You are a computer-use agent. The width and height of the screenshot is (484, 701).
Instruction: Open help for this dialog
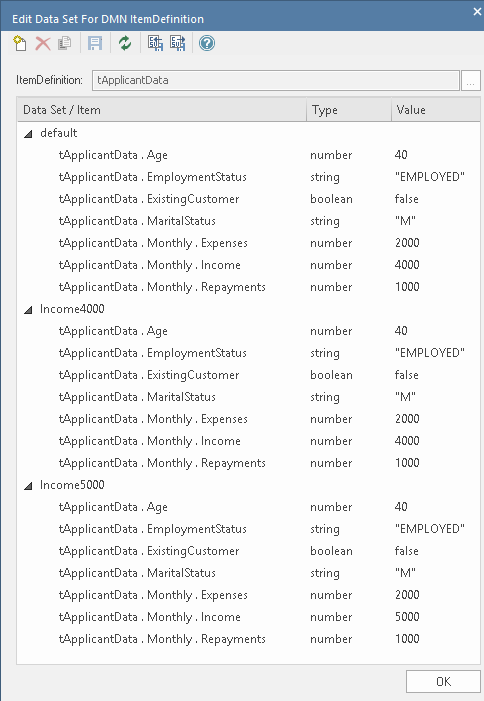(207, 43)
